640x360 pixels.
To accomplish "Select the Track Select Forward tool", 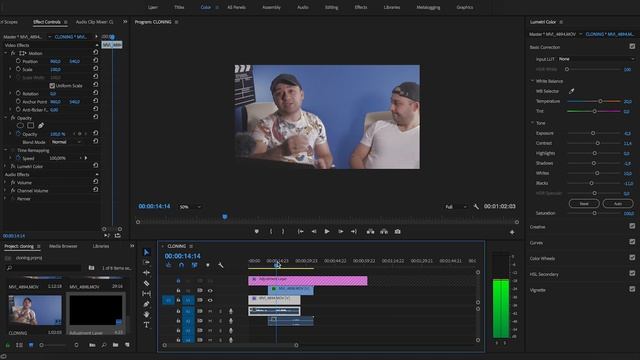I will (147, 262).
